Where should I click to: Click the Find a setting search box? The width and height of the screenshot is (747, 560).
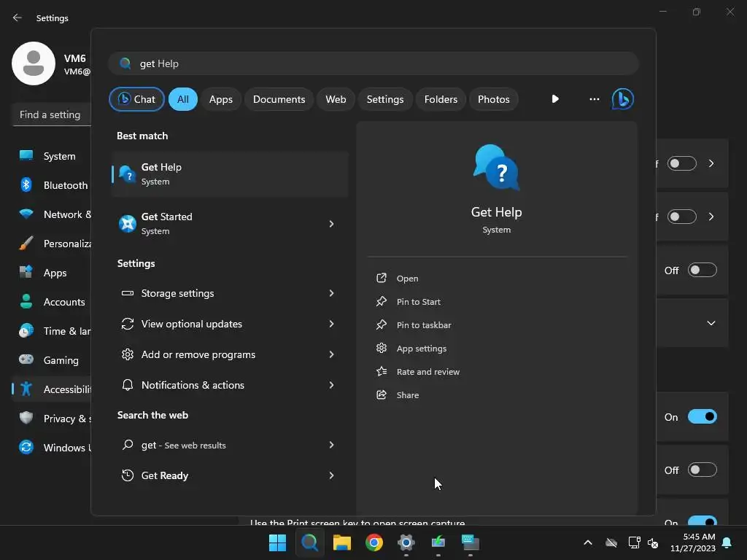click(x=52, y=114)
